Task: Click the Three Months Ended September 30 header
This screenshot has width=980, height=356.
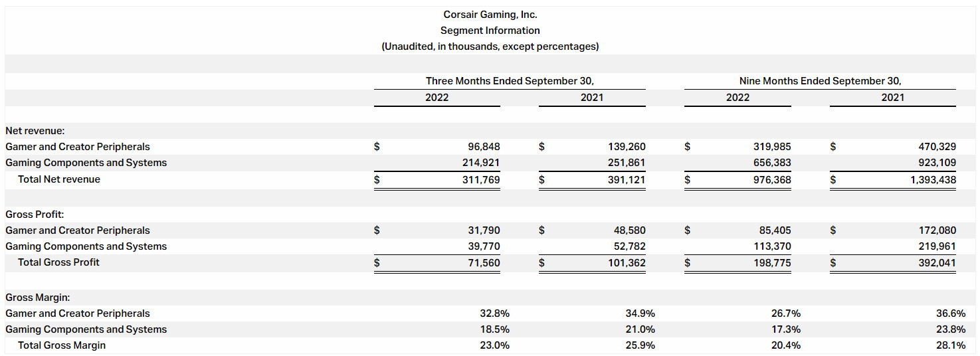Action: (510, 81)
